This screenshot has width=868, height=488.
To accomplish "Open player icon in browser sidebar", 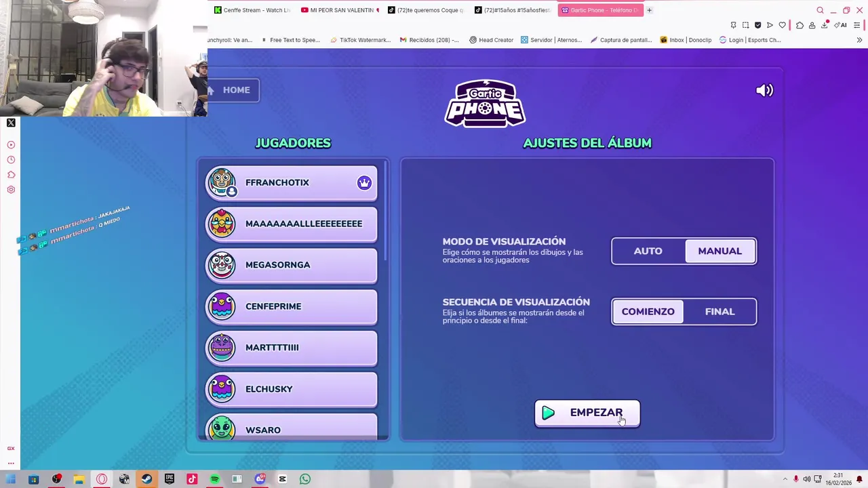I will point(11,145).
